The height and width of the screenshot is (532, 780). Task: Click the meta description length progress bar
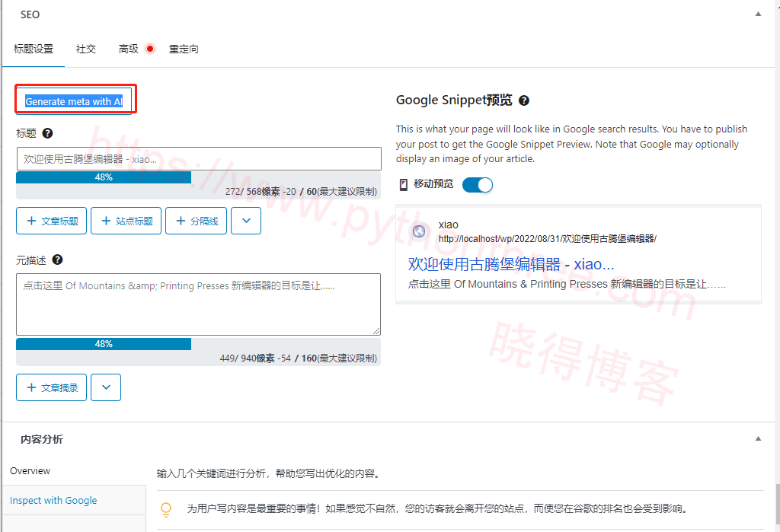[199, 343]
